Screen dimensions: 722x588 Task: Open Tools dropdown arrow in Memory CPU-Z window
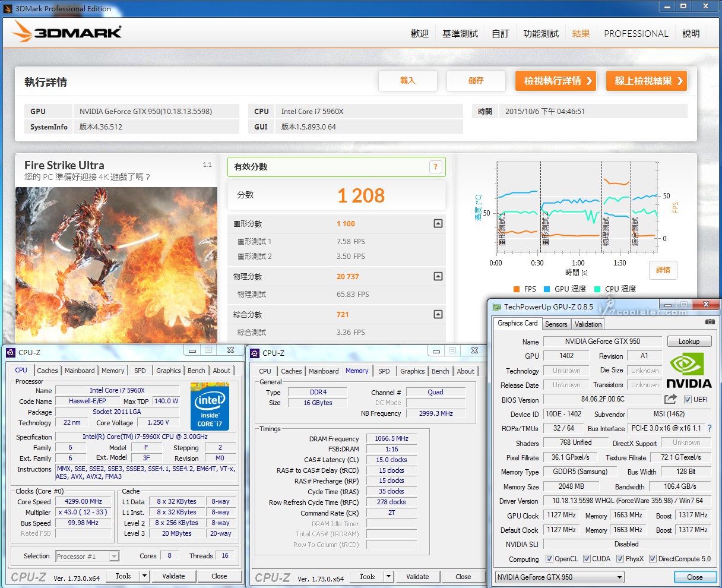click(388, 576)
